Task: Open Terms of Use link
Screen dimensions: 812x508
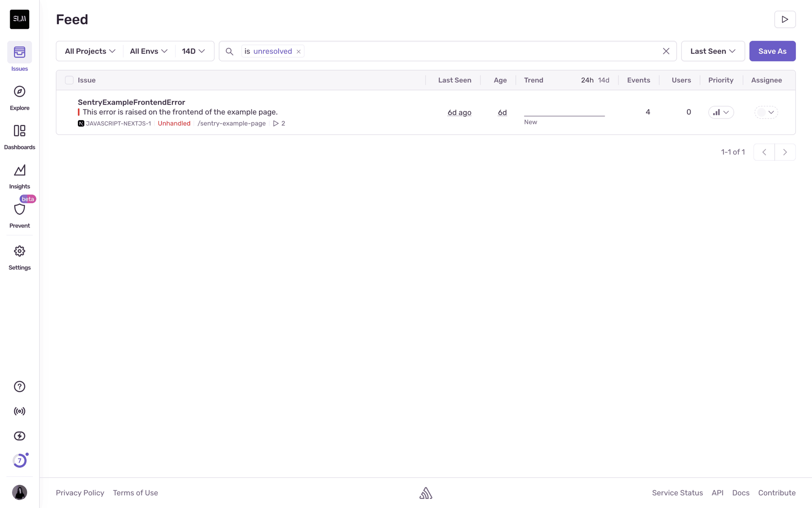Action: [135, 493]
